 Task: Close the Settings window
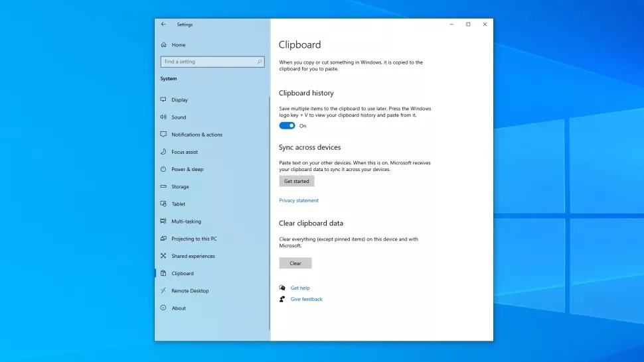pyautogui.click(x=485, y=24)
